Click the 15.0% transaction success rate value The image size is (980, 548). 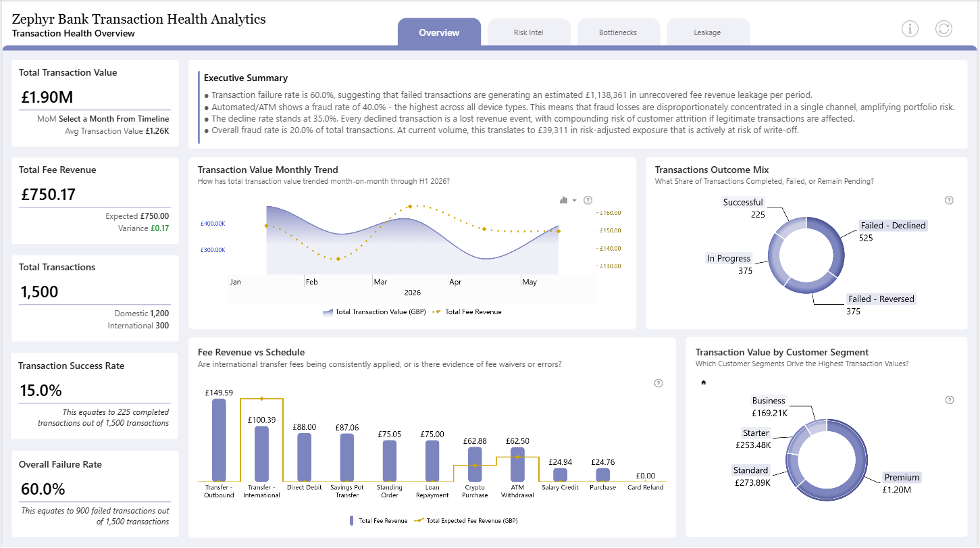click(41, 390)
